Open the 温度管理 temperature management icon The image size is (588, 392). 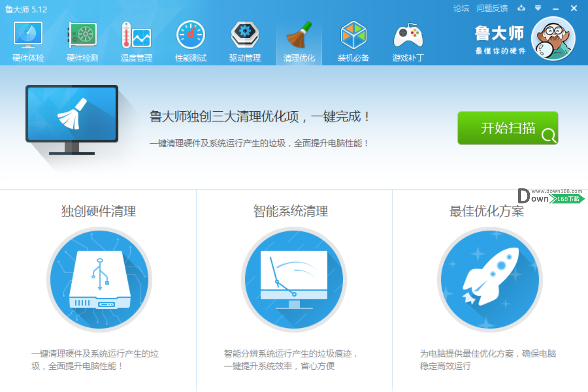point(136,41)
